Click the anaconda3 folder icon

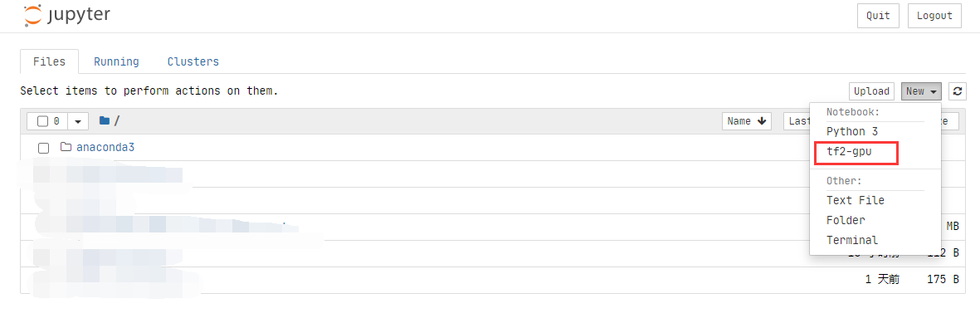click(x=66, y=148)
